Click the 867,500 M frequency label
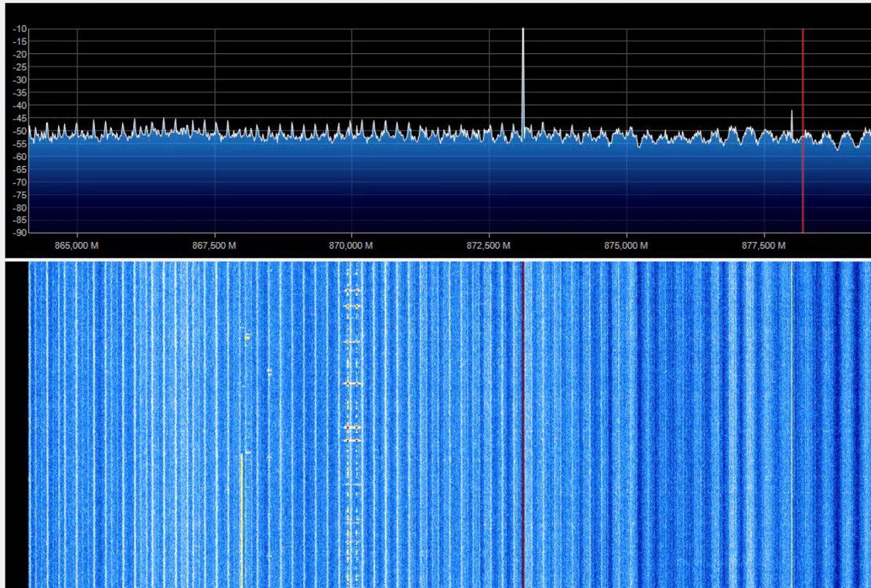 point(214,245)
